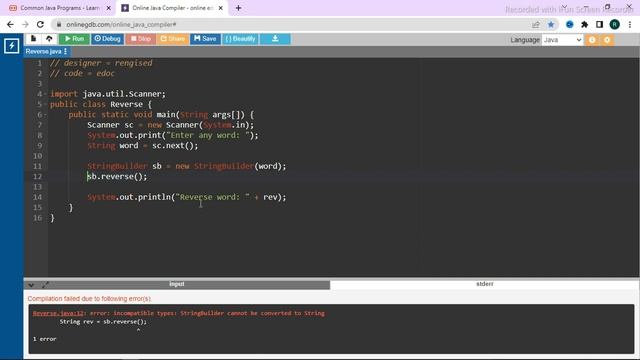Open the Reverse.java tab options menu dots
Image resolution: width=640 pixels, height=360 pixels.
[x=65, y=51]
